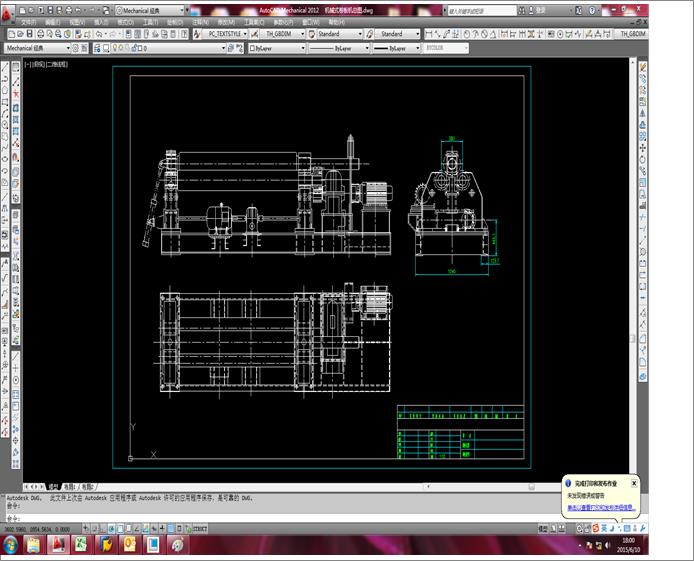Click the Help question mark icon
Image resolution: width=694 pixels, height=561 pixels.
[592, 10]
